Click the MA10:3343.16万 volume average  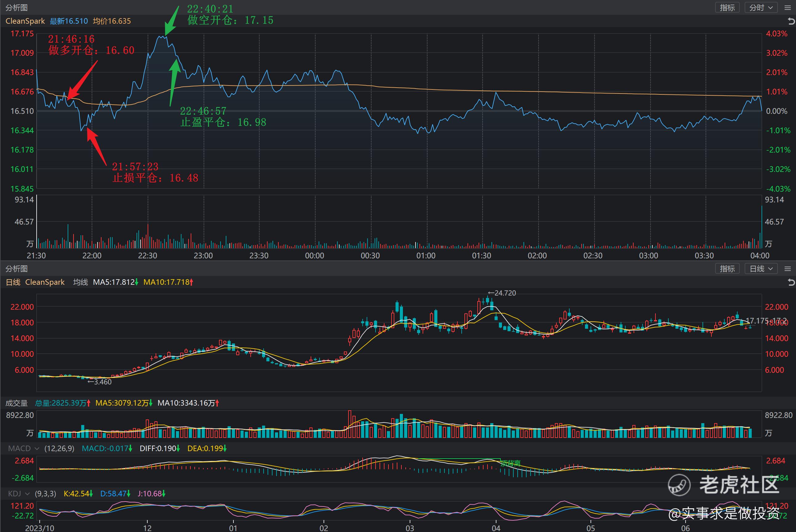tap(188, 403)
